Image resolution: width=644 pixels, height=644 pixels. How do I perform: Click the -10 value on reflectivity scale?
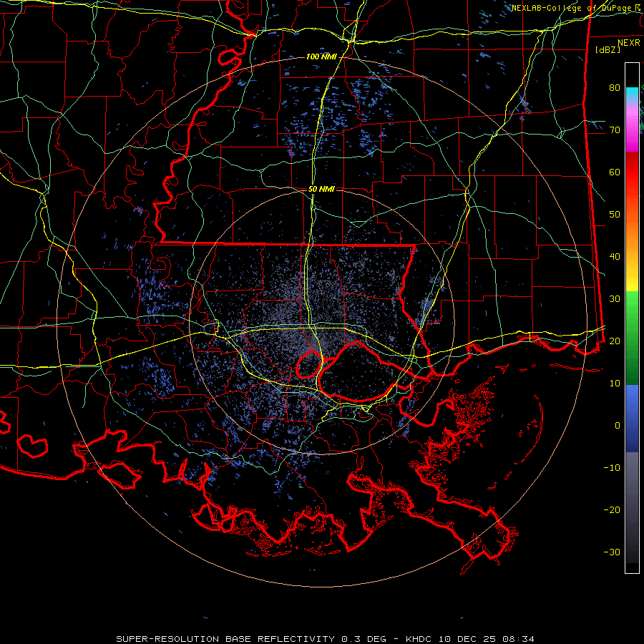coord(612,468)
